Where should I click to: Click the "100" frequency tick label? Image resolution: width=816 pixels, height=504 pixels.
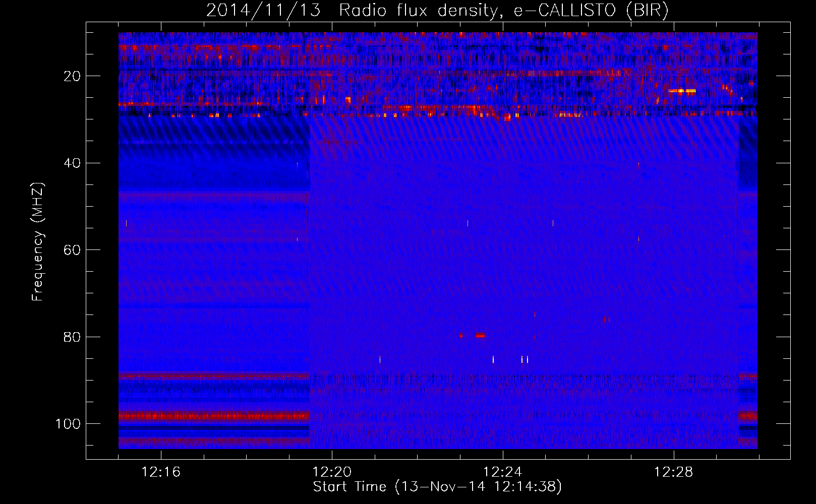pyautogui.click(x=68, y=424)
